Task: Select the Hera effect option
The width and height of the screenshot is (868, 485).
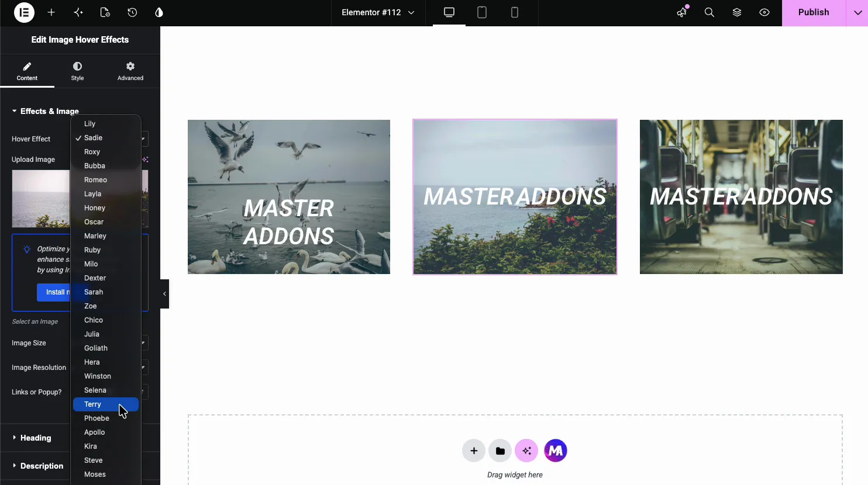Action: point(106,362)
